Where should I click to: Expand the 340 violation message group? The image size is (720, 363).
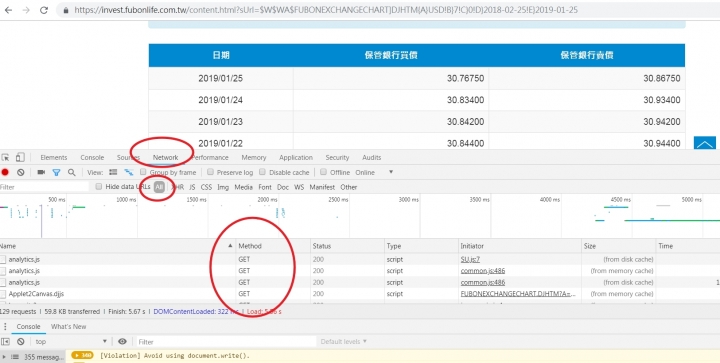click(82, 355)
